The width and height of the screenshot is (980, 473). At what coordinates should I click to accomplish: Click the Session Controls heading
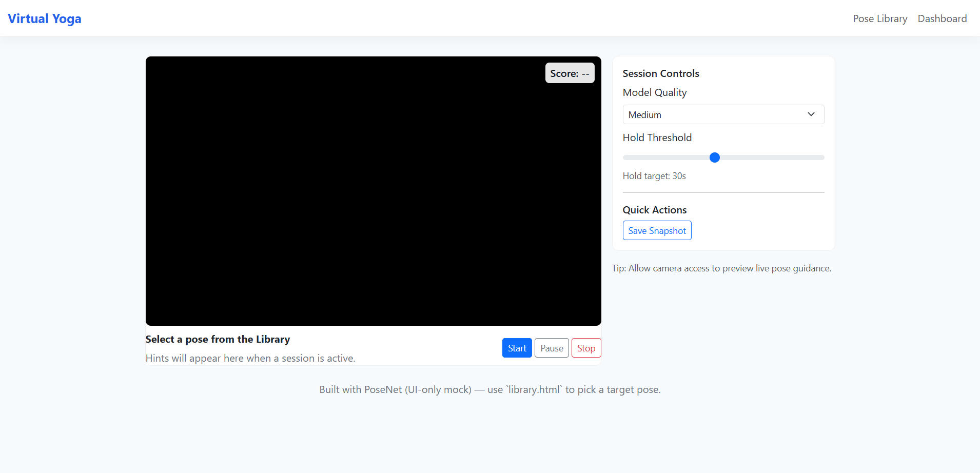point(661,73)
